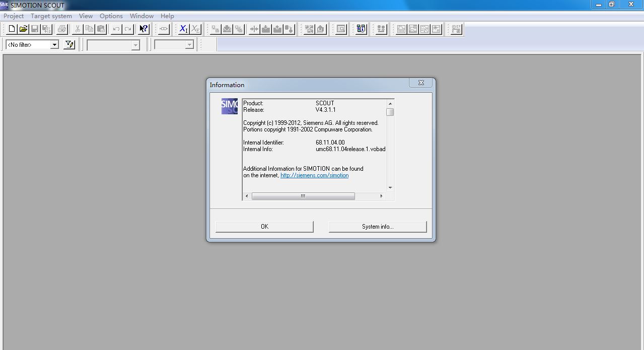Image resolution: width=644 pixels, height=350 pixels.
Task: Open the Project menu
Action: coord(14,16)
